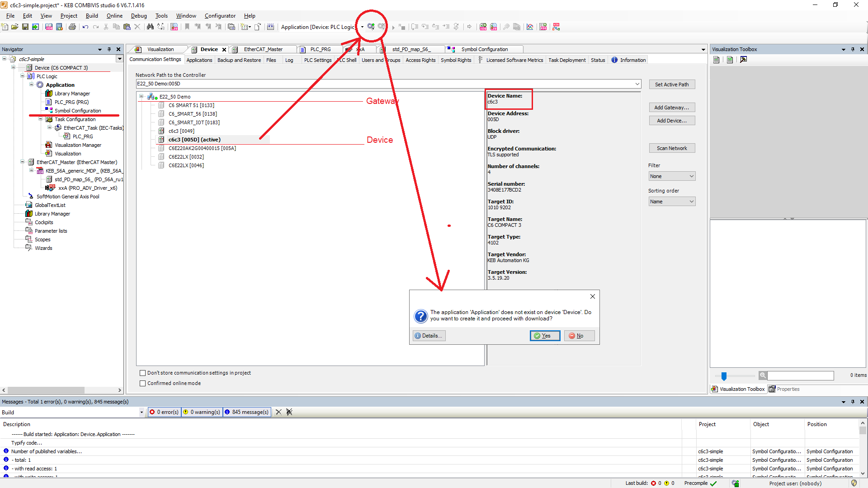This screenshot has height=488, width=868.
Task: Click Yes in the download dialog
Action: 545,336
